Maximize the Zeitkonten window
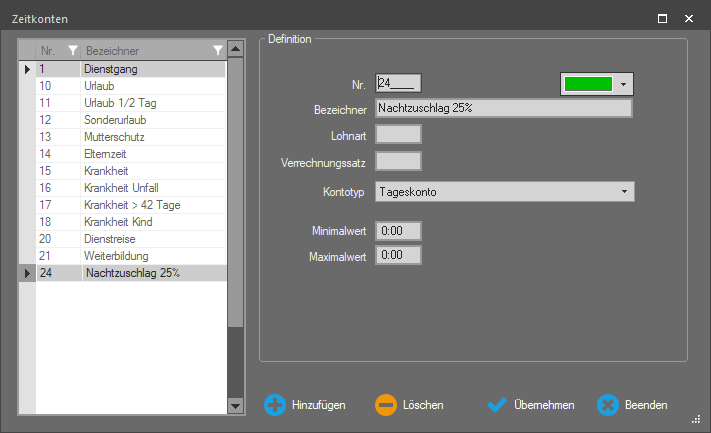This screenshot has height=433, width=711. (x=662, y=18)
